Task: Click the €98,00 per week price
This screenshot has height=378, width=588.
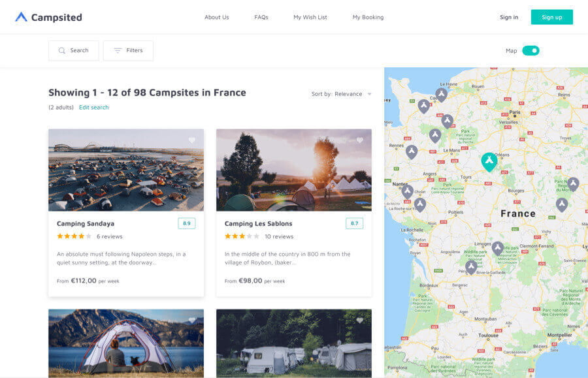Action: pos(255,281)
